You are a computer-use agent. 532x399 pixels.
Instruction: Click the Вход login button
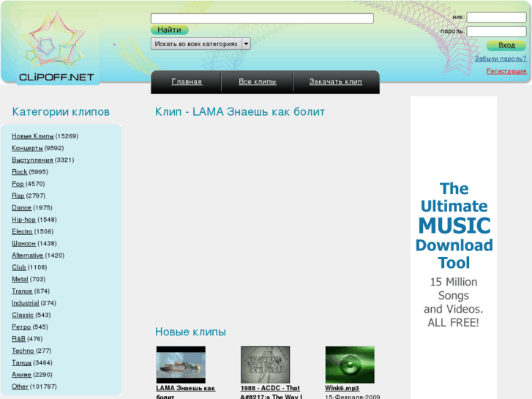[506, 45]
